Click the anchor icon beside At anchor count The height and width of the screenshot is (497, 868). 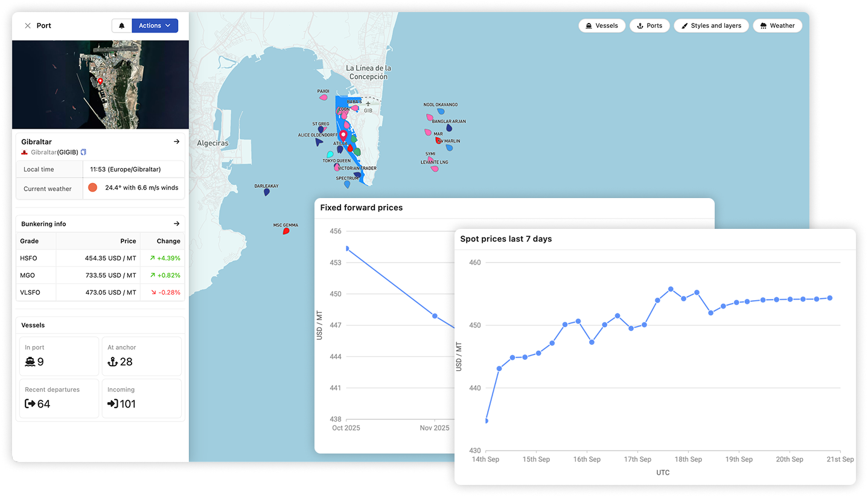coord(112,362)
